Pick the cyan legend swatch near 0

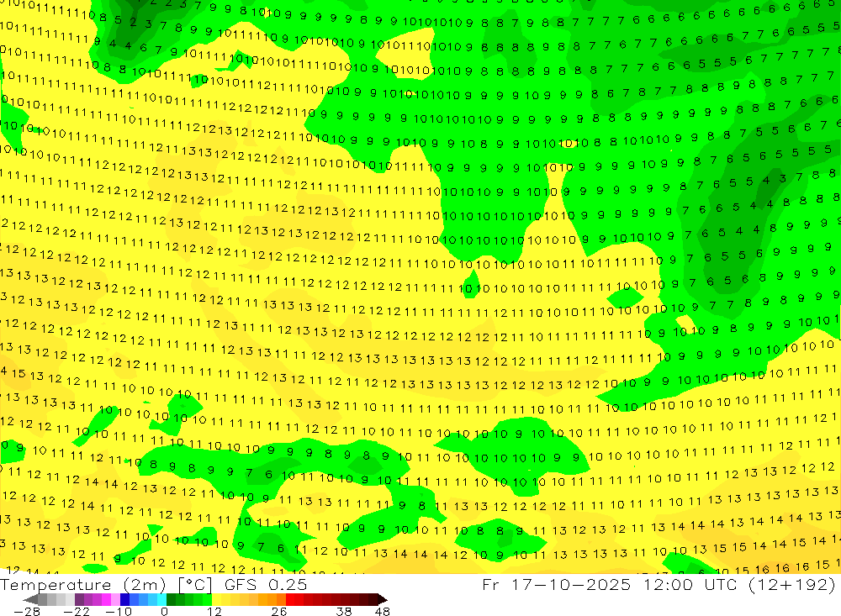point(161,599)
